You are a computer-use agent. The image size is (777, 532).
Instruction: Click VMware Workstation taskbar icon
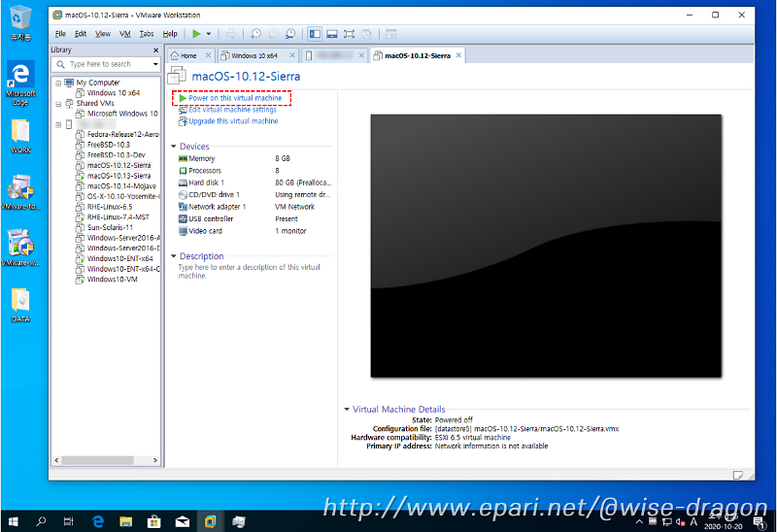click(210, 521)
